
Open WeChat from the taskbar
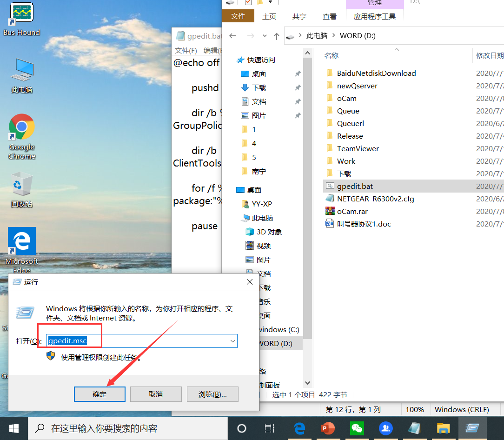(x=357, y=428)
